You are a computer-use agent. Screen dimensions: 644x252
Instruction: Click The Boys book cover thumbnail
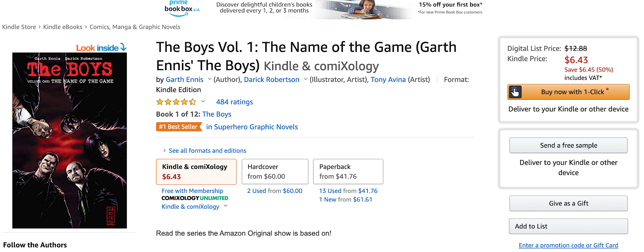point(70,141)
